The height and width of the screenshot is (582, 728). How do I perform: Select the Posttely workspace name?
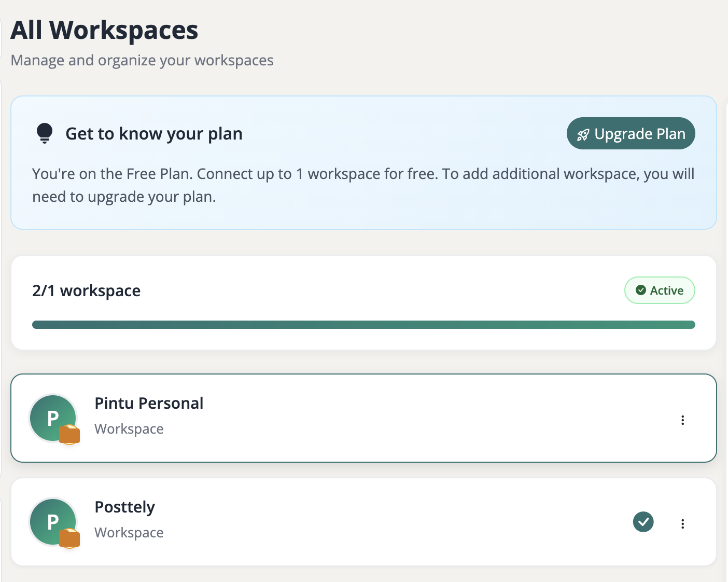point(125,507)
